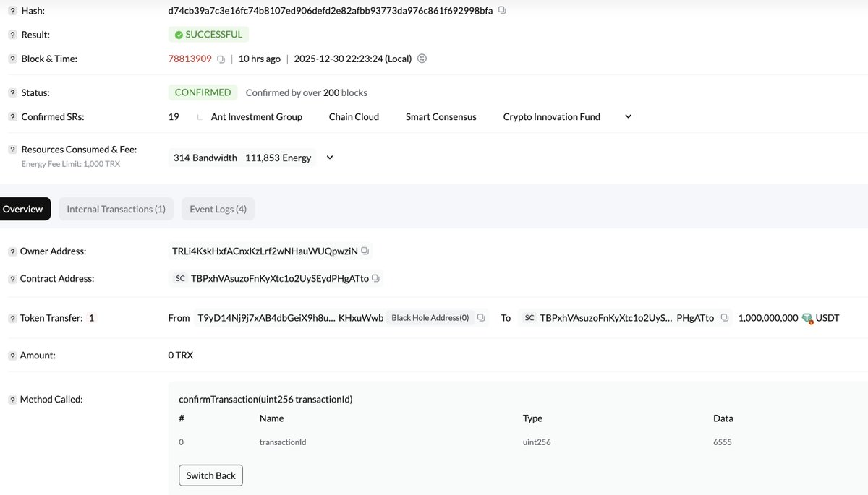This screenshot has height=495, width=868.
Task: Click the help icon beside Method Called
Action: click(12, 400)
